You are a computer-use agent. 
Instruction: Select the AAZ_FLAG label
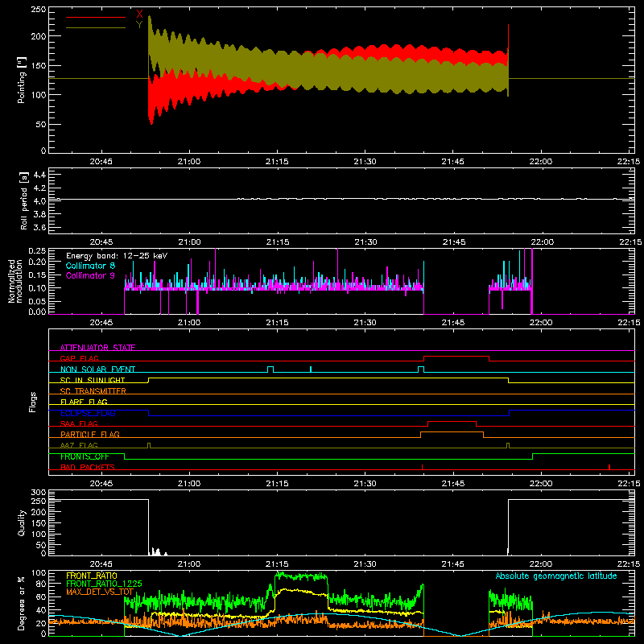(x=79, y=445)
